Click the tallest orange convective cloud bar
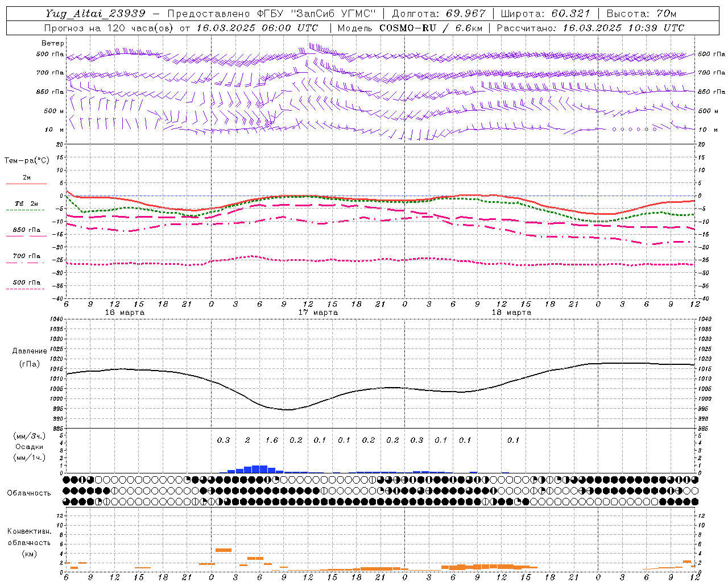 coord(224,550)
